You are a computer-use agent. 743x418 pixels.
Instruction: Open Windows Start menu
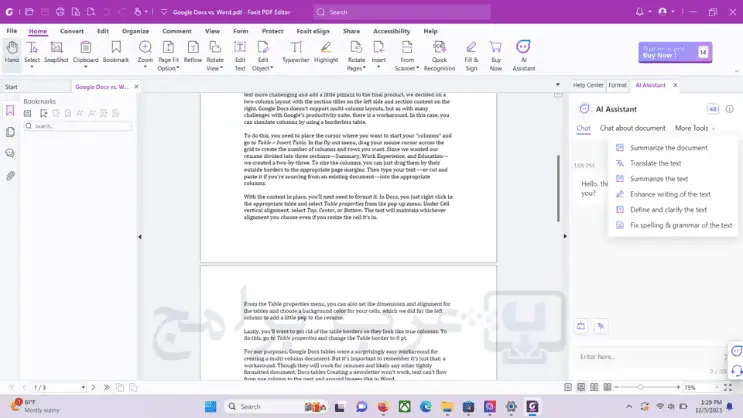pyautogui.click(x=210, y=407)
